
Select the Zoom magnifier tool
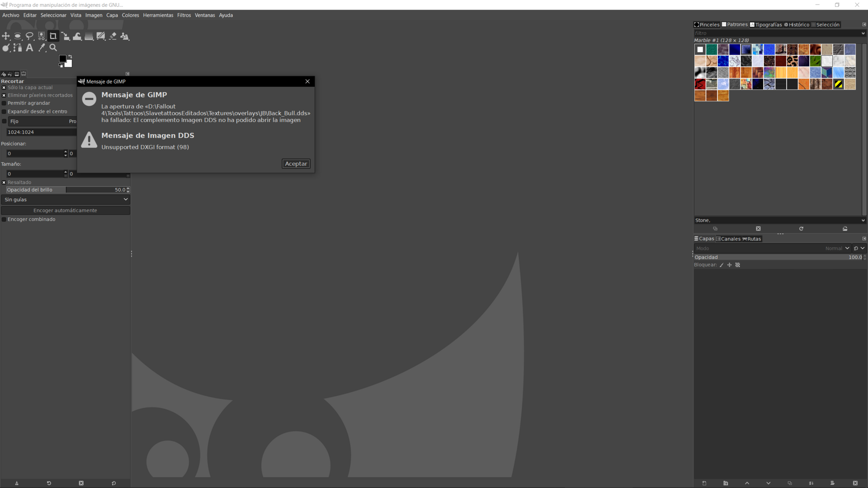click(x=53, y=47)
